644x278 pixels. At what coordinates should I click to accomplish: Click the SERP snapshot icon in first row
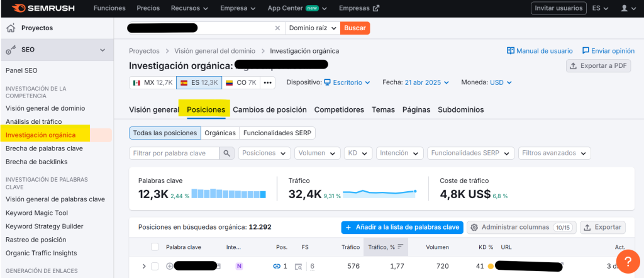pyautogui.click(x=298, y=266)
